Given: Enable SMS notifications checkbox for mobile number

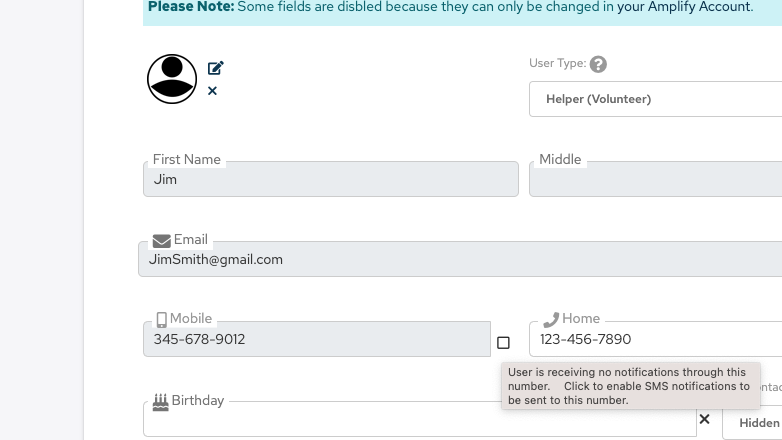Looking at the screenshot, I should coord(503,343).
